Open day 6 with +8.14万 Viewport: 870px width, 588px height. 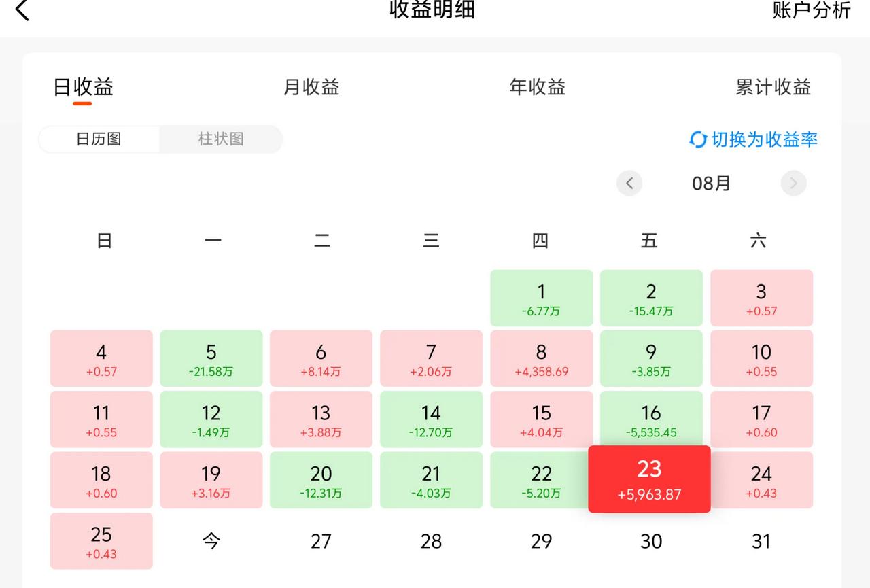pyautogui.click(x=321, y=358)
